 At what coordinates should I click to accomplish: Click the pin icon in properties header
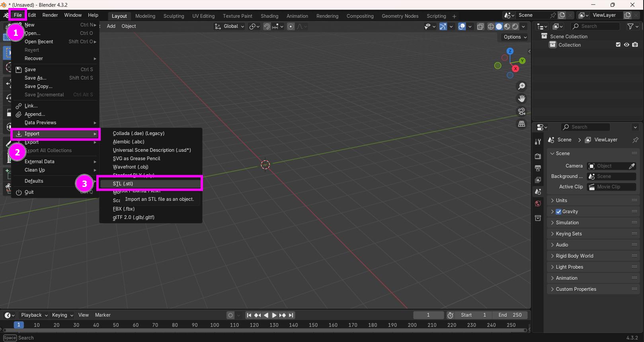click(635, 140)
